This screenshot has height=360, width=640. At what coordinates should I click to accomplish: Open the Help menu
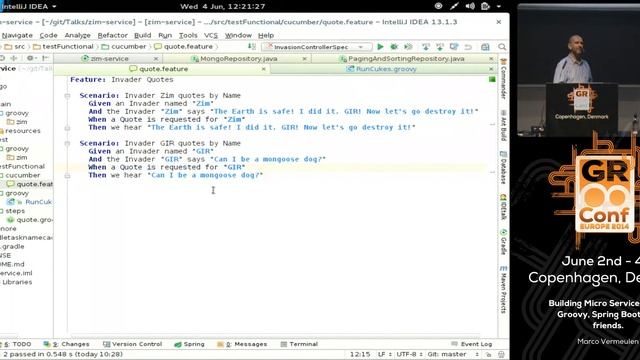[x=266, y=36]
